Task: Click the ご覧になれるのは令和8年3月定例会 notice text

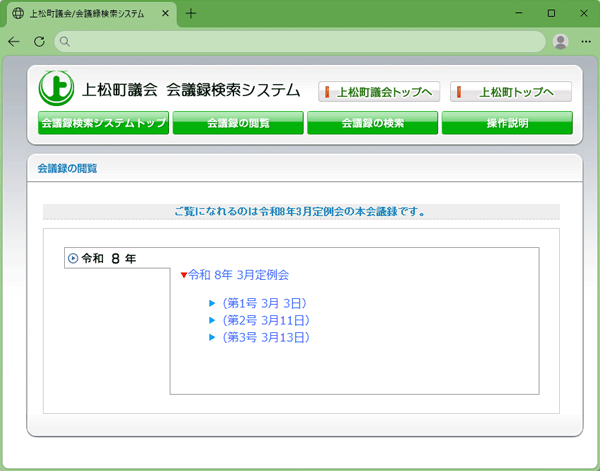Action: (x=300, y=212)
